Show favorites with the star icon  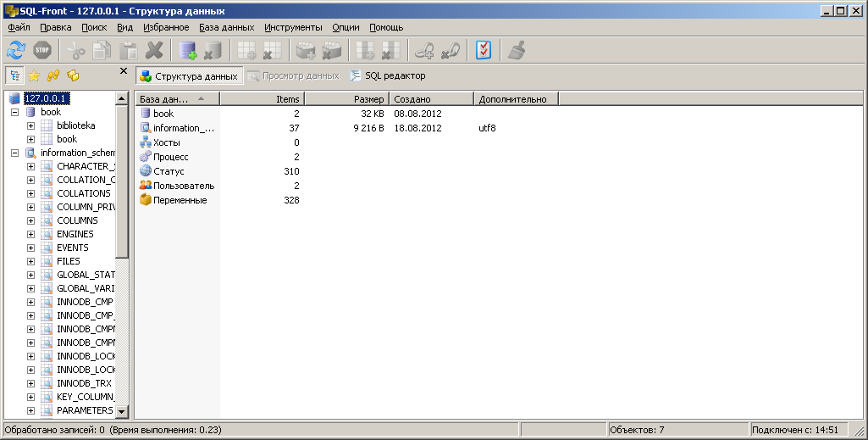[x=35, y=75]
